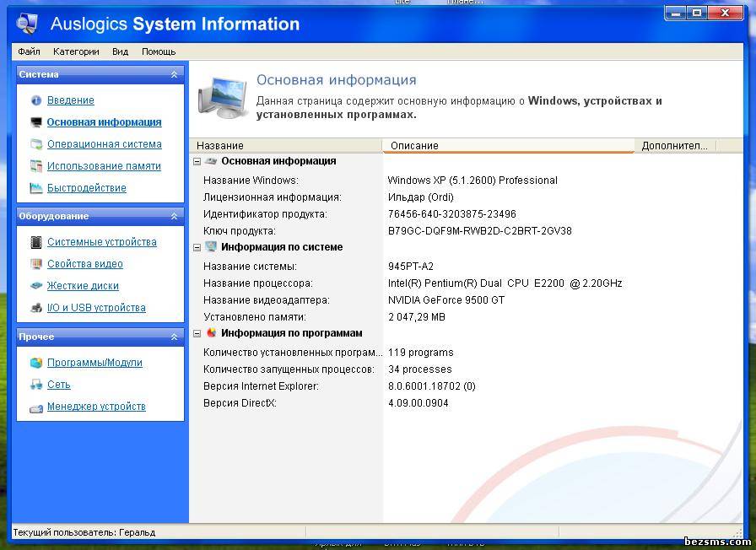Collapse the Оборудование sidebar panel

click(x=174, y=216)
